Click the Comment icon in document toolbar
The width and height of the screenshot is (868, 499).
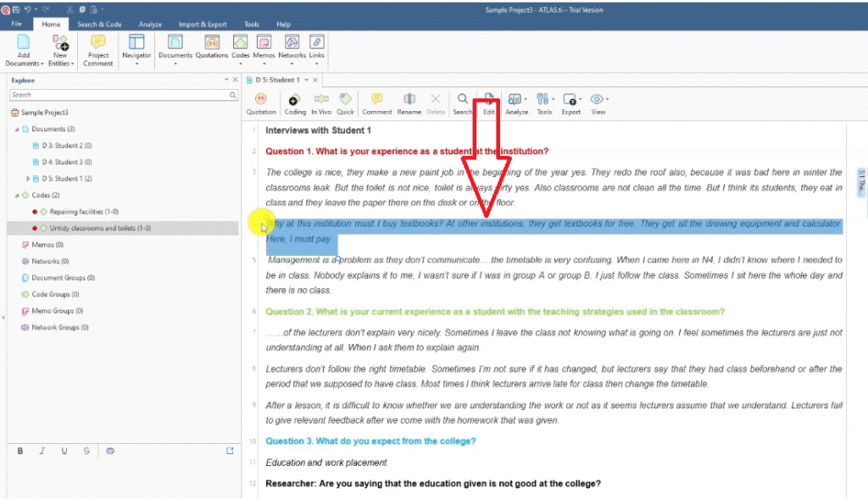(x=376, y=103)
